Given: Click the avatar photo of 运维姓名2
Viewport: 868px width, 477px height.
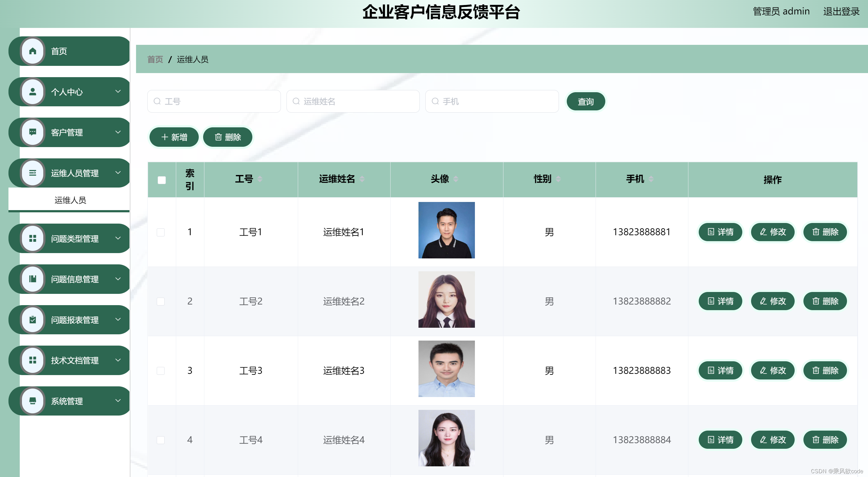Looking at the screenshot, I should [x=446, y=299].
